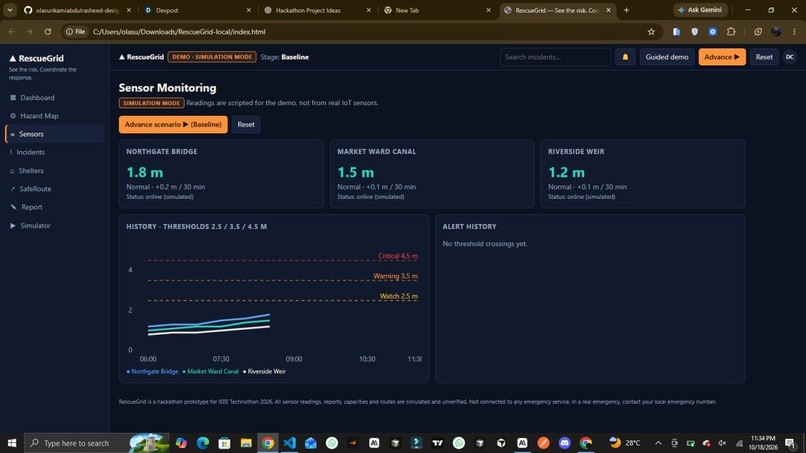Switch to the Devpost tab

click(198, 10)
